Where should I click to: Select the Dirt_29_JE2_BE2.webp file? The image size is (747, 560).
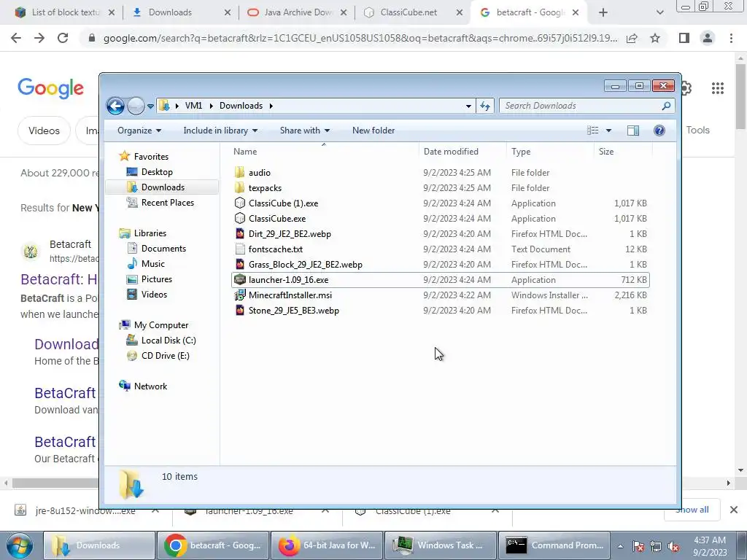click(440, 234)
